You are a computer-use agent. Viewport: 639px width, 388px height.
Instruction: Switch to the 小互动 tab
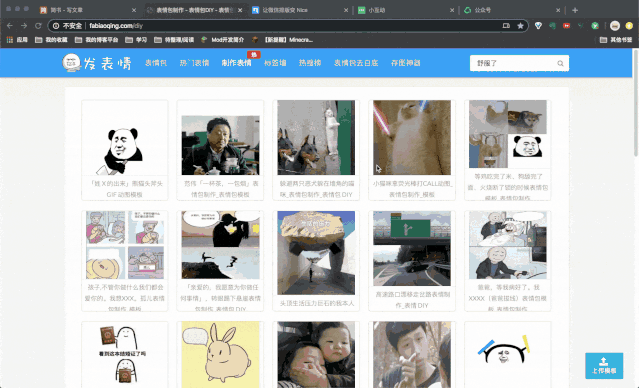405,10
